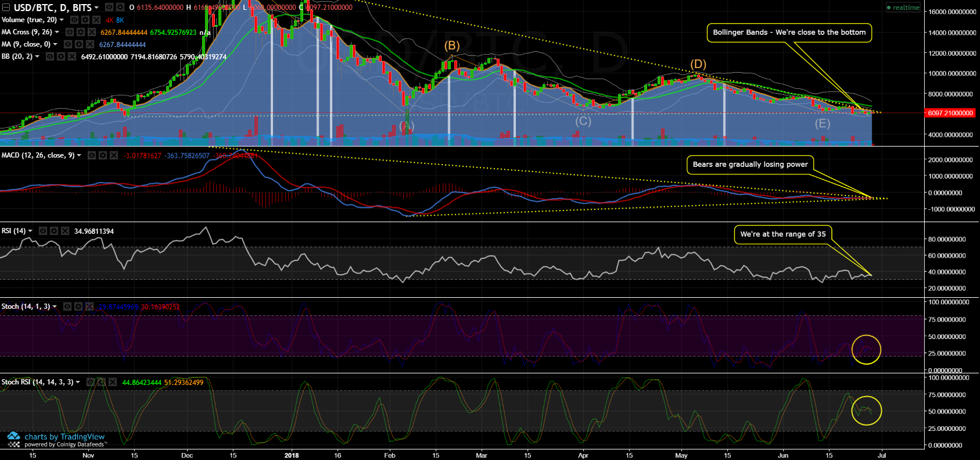Click the (A) wave label
Image resolution: width=980 pixels, height=460 pixels.
click(407, 126)
